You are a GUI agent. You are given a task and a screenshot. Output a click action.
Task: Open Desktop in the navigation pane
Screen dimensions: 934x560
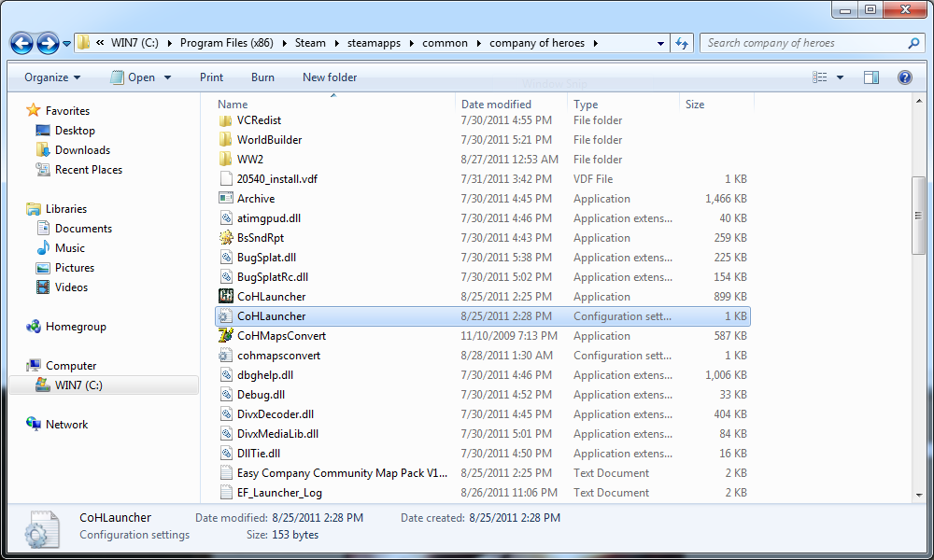point(75,131)
